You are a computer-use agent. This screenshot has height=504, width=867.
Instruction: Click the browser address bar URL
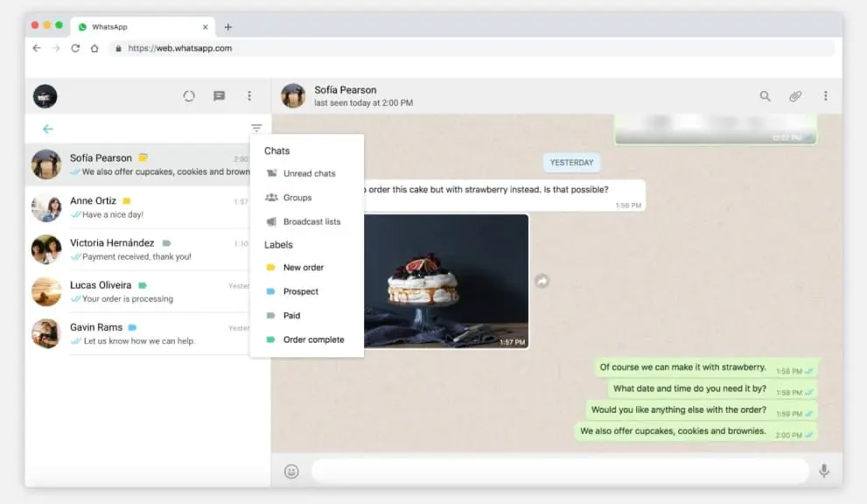(x=179, y=48)
